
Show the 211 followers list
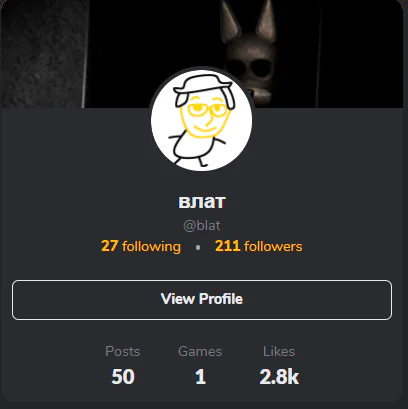coord(259,246)
